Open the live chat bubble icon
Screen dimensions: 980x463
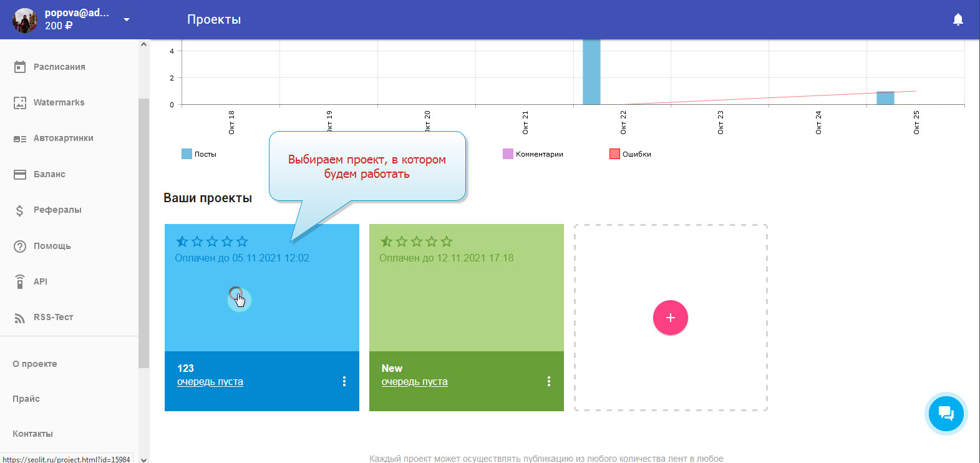(x=946, y=413)
